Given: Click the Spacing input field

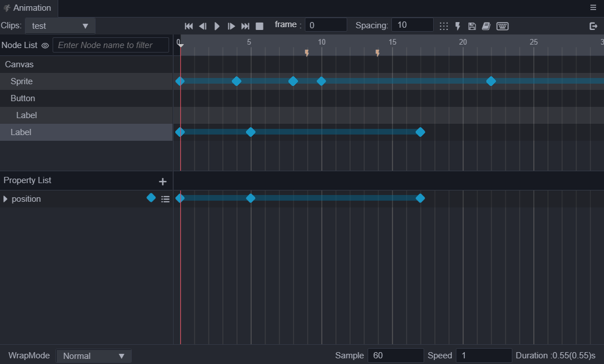Looking at the screenshot, I should (x=412, y=25).
